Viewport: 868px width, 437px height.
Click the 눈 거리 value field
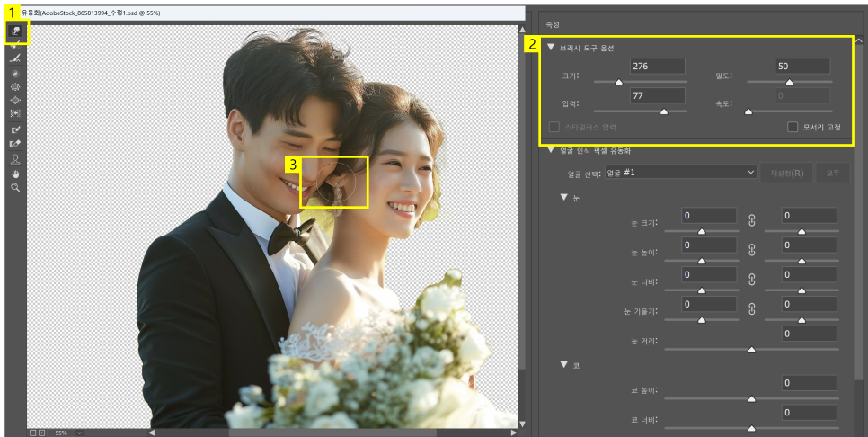click(810, 334)
